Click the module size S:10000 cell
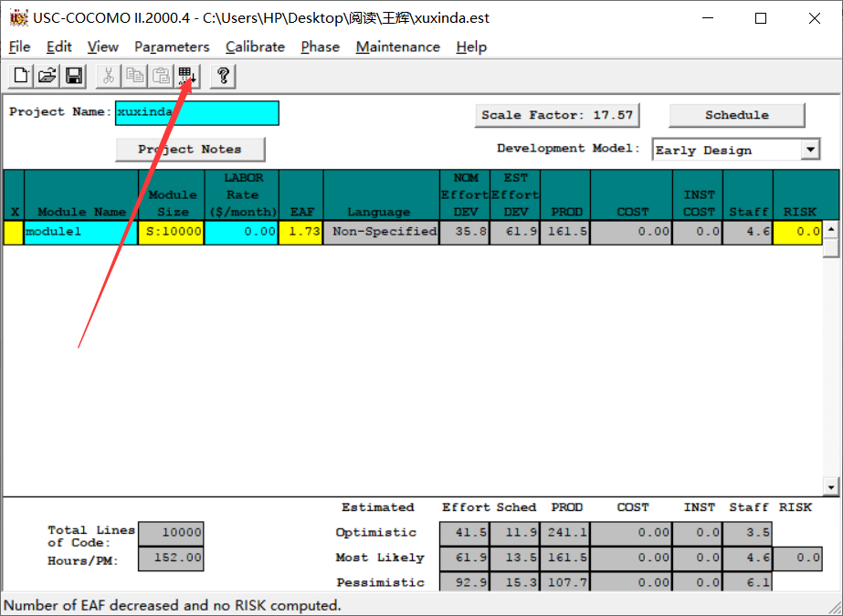The height and width of the screenshot is (616, 843). [x=172, y=232]
